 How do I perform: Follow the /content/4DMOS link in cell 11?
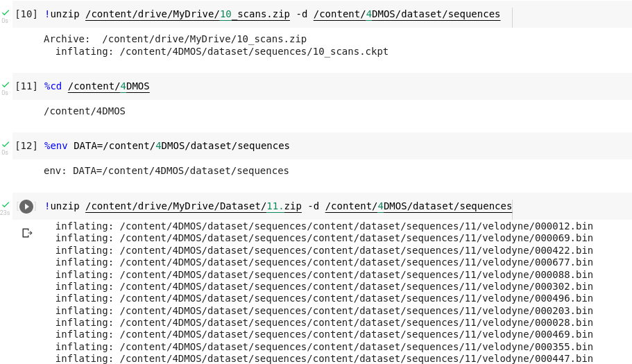pos(109,86)
